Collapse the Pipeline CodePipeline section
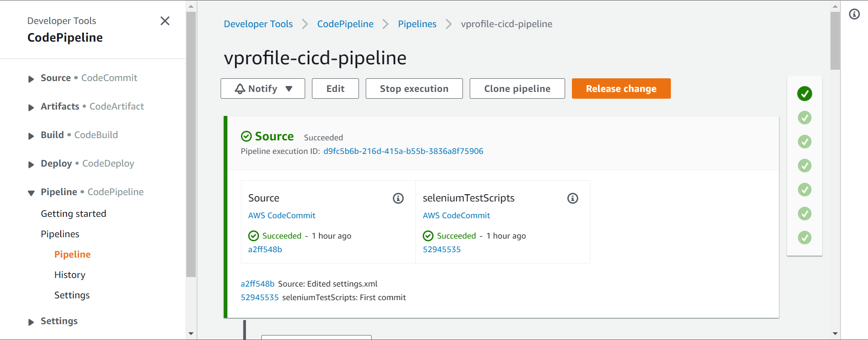 tap(31, 193)
